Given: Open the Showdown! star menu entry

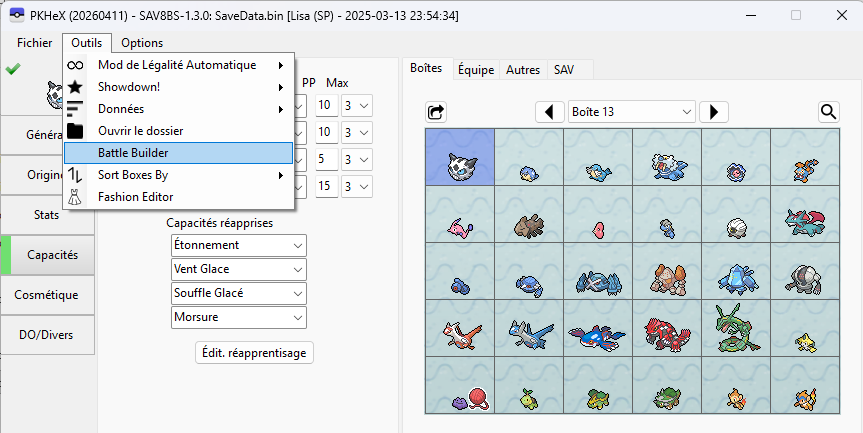Looking at the screenshot, I should pos(176,87).
